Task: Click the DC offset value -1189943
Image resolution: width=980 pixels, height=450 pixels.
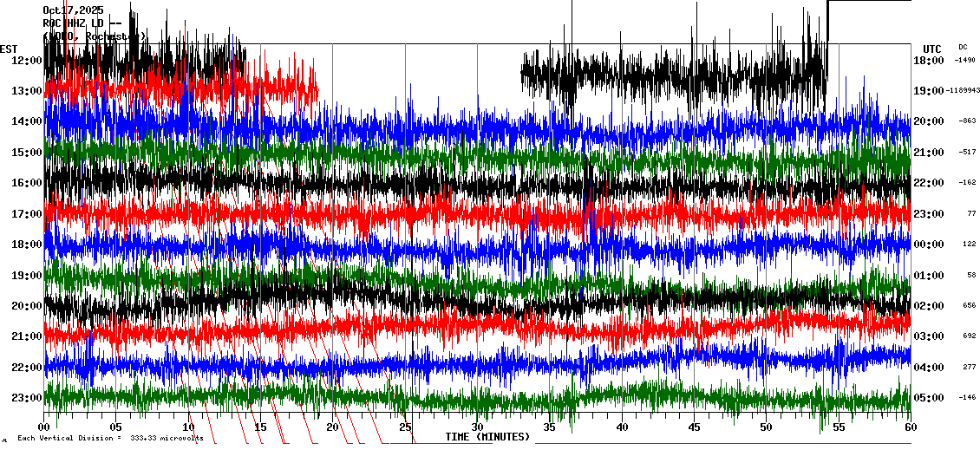Action: 964,91
